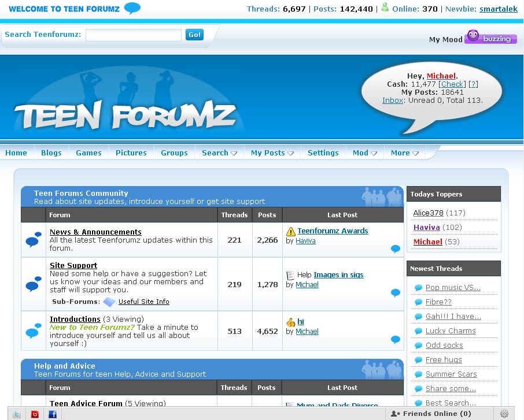Open Settings from the navigation bar
This screenshot has height=420, width=524.
coord(323,153)
